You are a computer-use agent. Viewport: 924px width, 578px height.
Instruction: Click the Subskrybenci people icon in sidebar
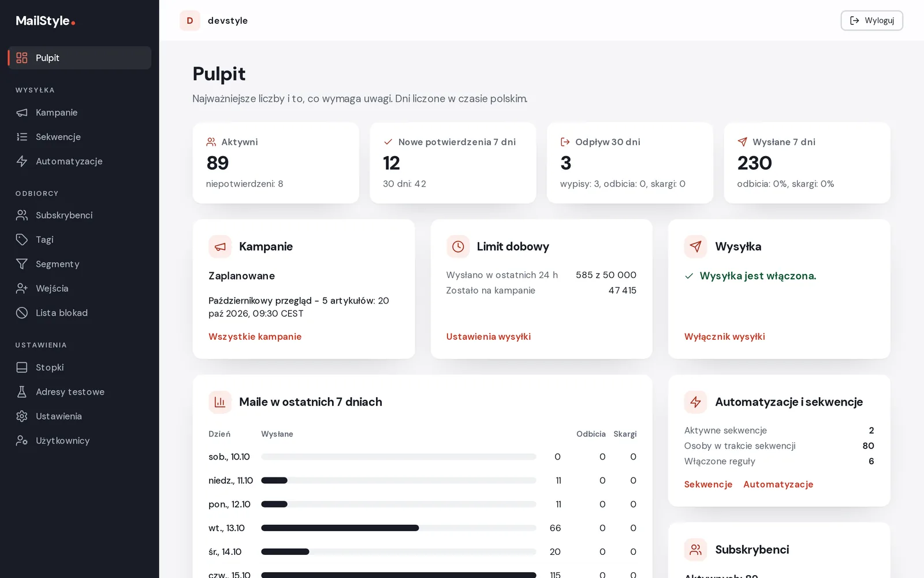click(x=22, y=215)
